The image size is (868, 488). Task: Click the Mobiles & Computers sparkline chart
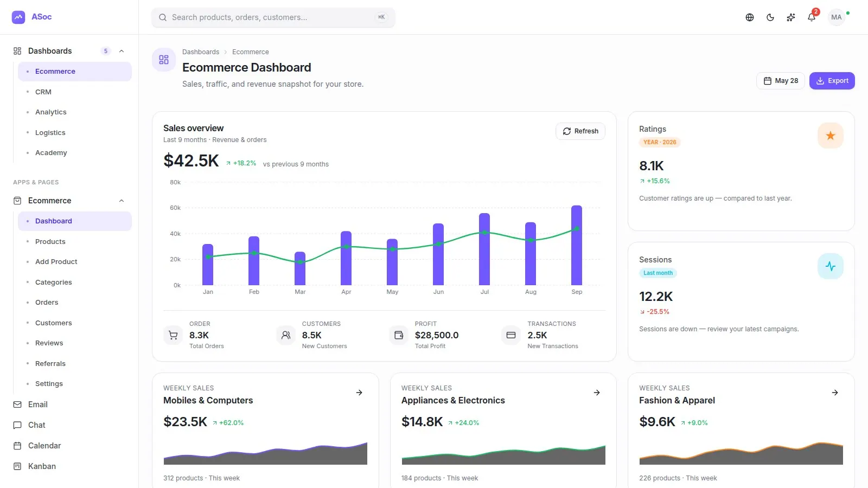265,453
